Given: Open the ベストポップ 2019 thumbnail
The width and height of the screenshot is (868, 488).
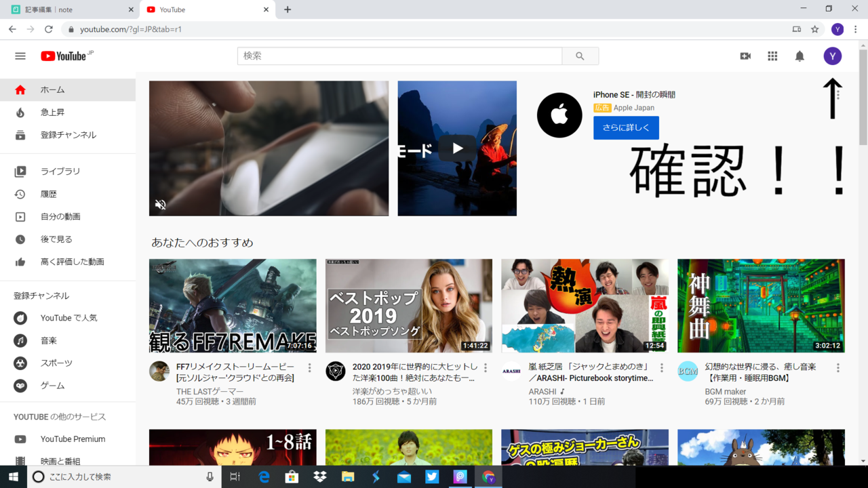Looking at the screenshot, I should coord(409,306).
